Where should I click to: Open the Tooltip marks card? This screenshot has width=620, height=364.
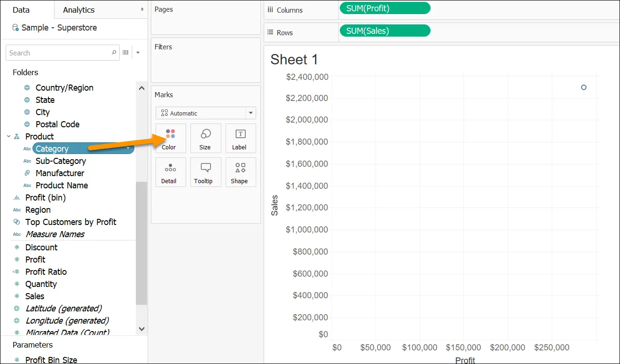205,172
